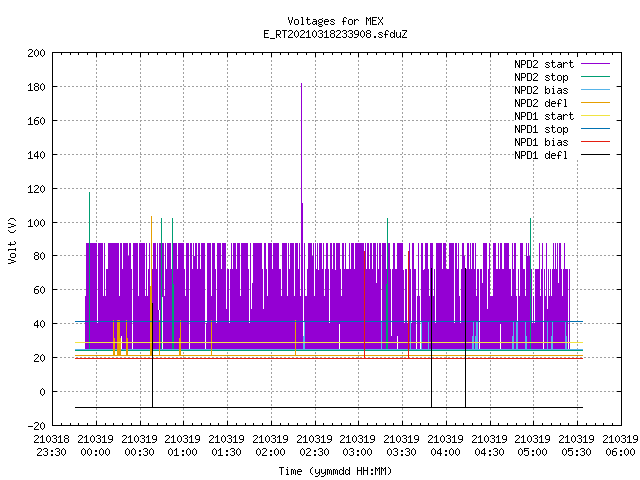Click the y-axis tick label 200
This screenshot has height=480, width=640.
coord(36,53)
